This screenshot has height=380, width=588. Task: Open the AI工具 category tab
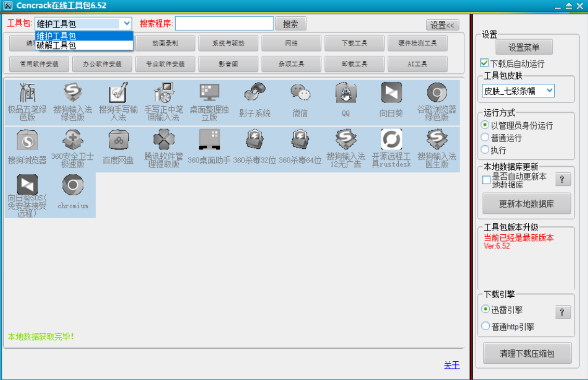(417, 64)
